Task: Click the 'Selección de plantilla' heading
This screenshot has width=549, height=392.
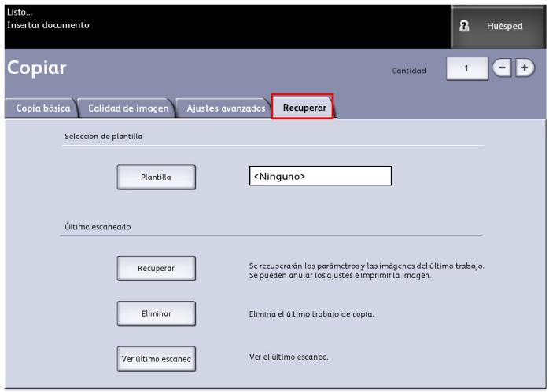Action: (x=103, y=137)
